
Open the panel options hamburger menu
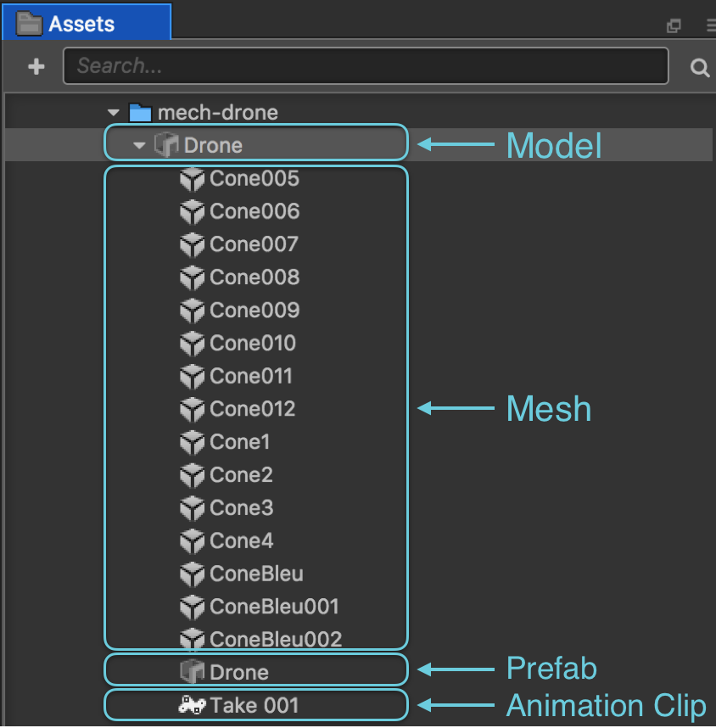tap(710, 25)
